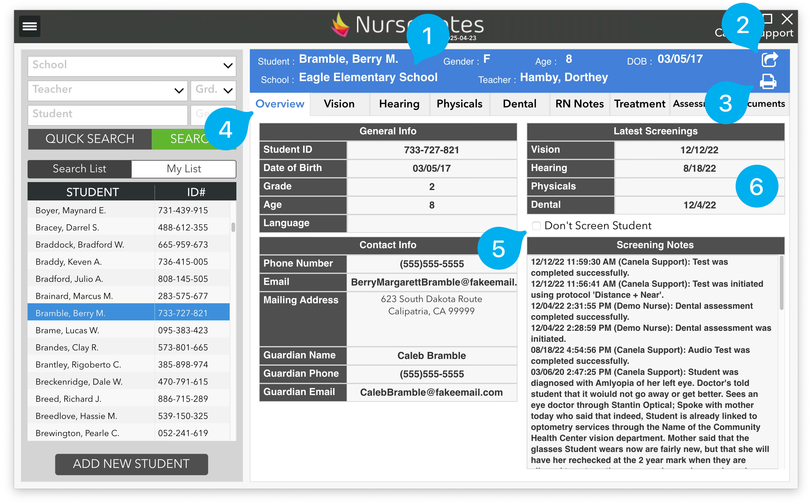The height and width of the screenshot is (504, 812).
Task: Click the print student record icon
Action: coord(768,81)
